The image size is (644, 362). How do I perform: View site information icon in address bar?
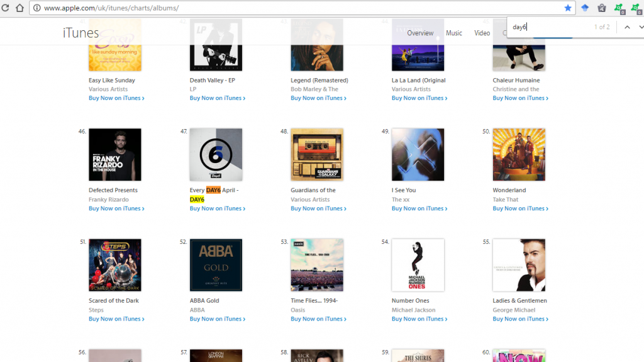tap(37, 8)
